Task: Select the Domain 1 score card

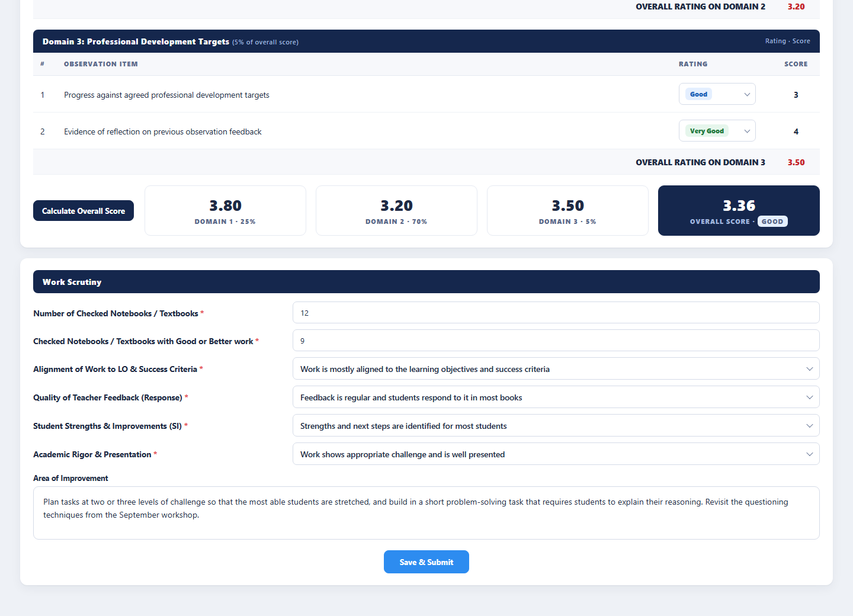Action: pos(225,211)
